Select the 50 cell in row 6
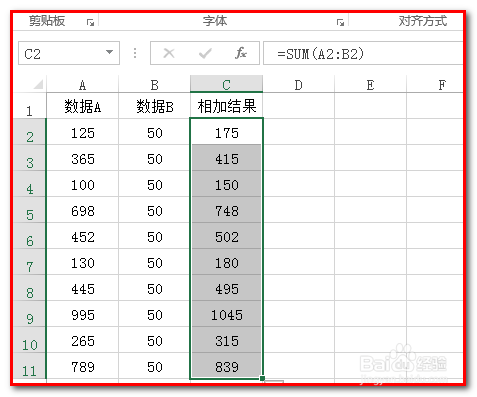 pos(154,236)
